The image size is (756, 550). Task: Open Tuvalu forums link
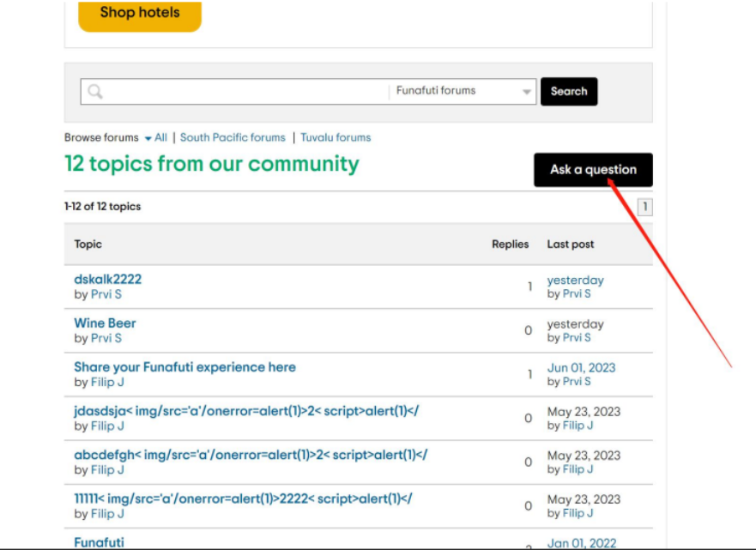[x=336, y=137]
